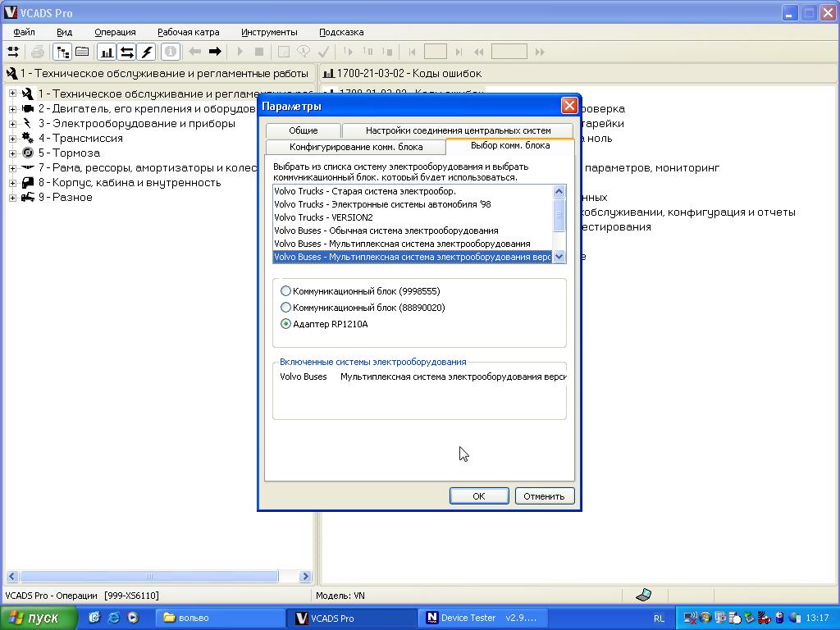
Task: Expand tree node 2 - Двигатель
Action: coord(12,109)
